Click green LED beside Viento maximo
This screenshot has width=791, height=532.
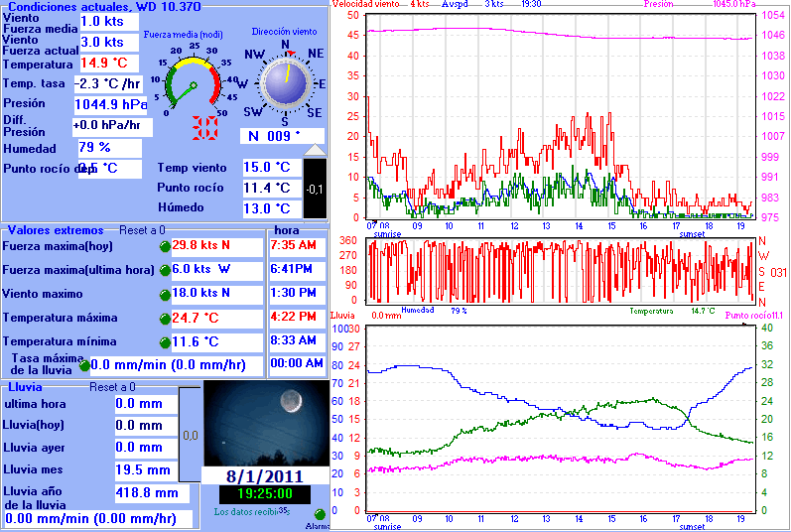(x=165, y=295)
